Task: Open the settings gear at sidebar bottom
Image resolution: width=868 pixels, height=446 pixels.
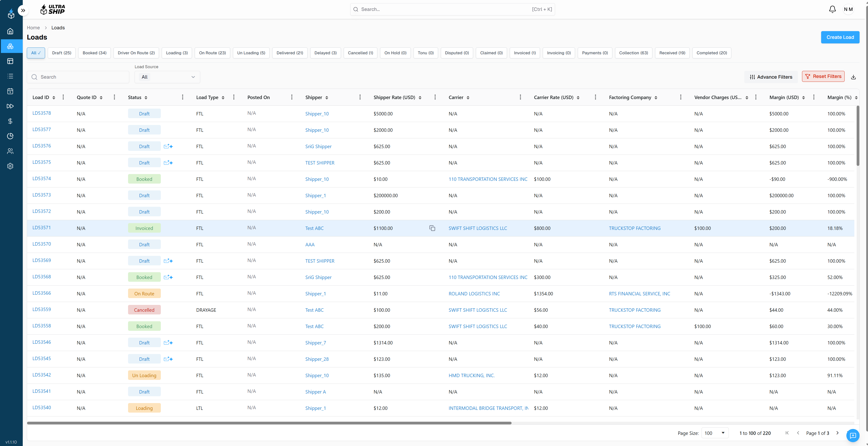Action: tap(10, 166)
